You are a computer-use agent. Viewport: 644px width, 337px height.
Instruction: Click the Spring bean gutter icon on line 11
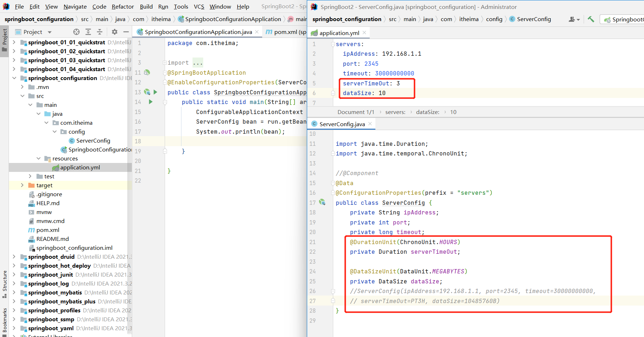tap(147, 72)
